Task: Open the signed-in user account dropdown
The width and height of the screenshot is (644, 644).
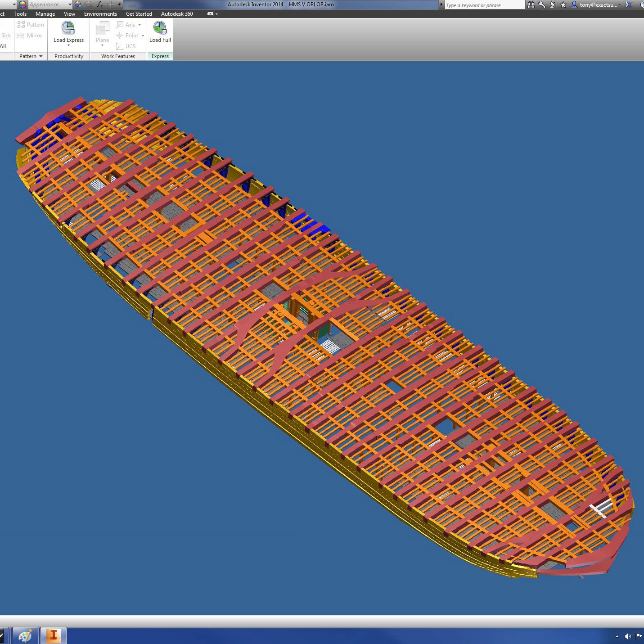Action: tap(598, 5)
